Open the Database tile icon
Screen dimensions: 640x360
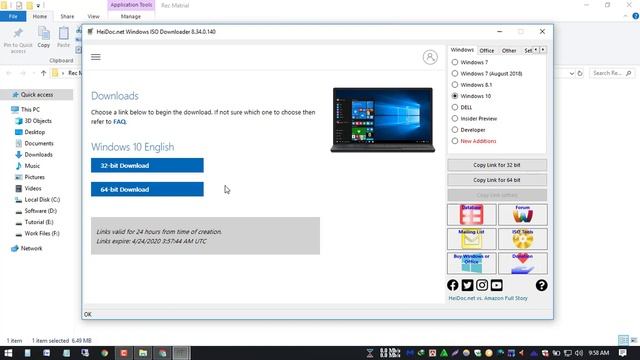(x=471, y=215)
